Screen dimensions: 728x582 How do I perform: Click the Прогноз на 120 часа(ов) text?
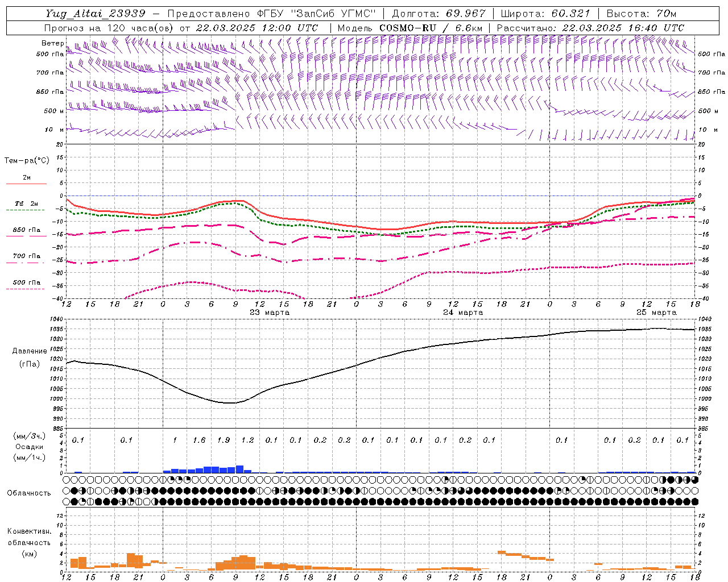(109, 28)
